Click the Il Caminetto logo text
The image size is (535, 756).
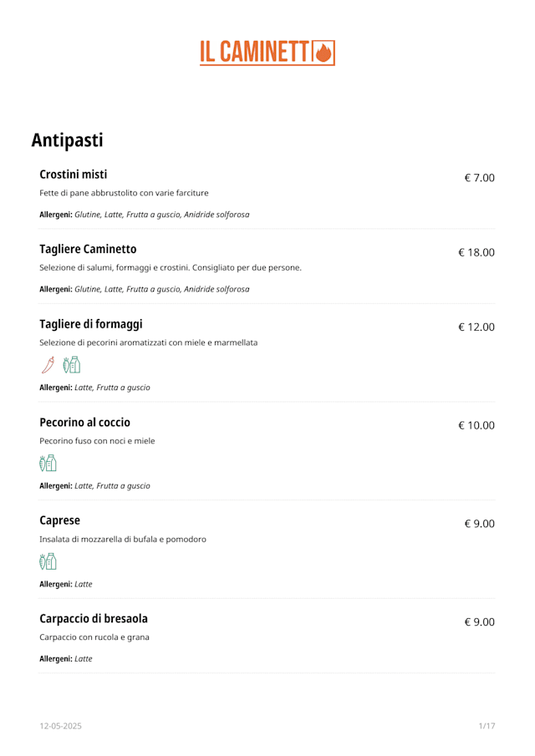tap(256, 52)
